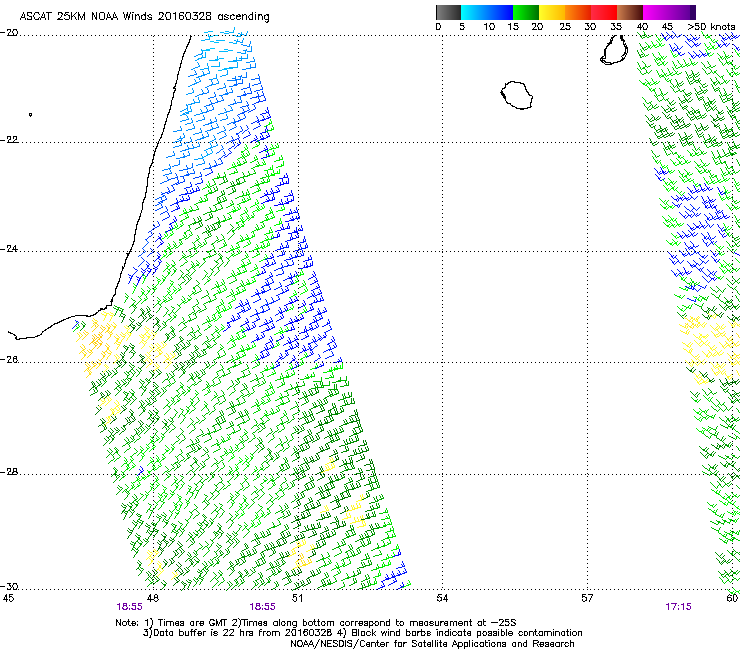Click the -20 latitude axis label
Image resolution: width=740 pixels, height=650 pixels.
[x=9, y=33]
